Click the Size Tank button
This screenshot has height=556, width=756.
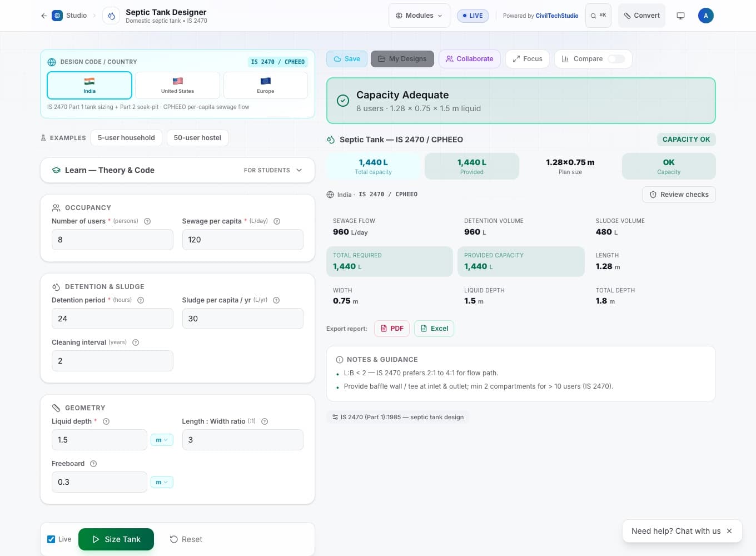coord(116,539)
